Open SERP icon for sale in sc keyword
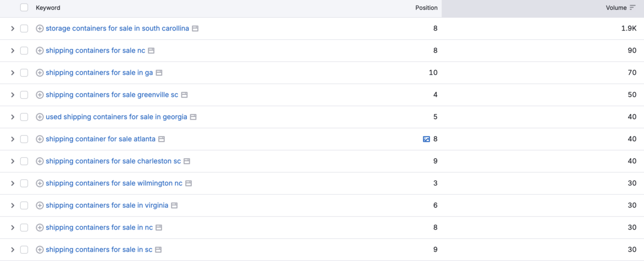The width and height of the screenshot is (644, 261). click(158, 250)
